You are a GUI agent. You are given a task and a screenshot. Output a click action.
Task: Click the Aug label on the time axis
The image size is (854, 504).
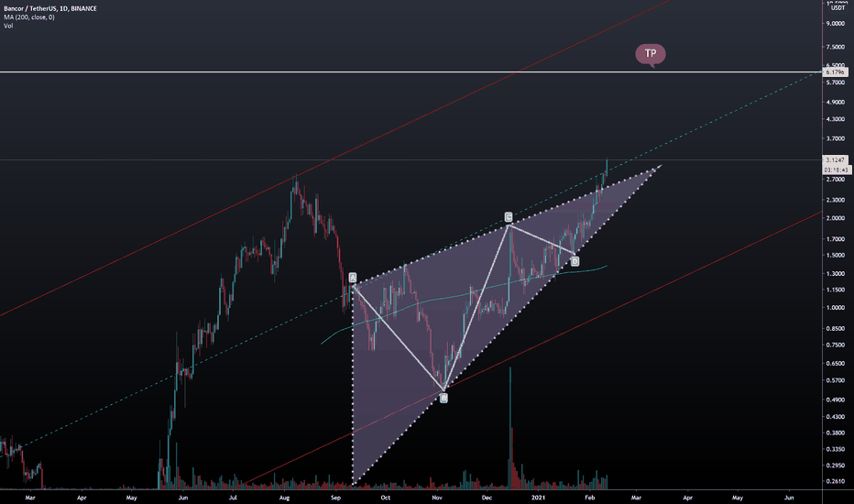pyautogui.click(x=284, y=498)
